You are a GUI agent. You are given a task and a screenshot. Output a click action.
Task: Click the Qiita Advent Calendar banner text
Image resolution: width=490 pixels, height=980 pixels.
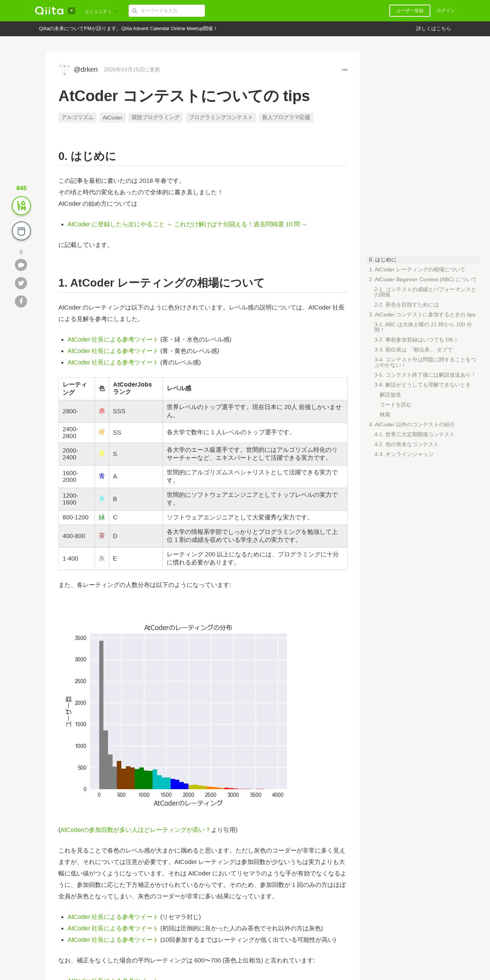coord(128,29)
